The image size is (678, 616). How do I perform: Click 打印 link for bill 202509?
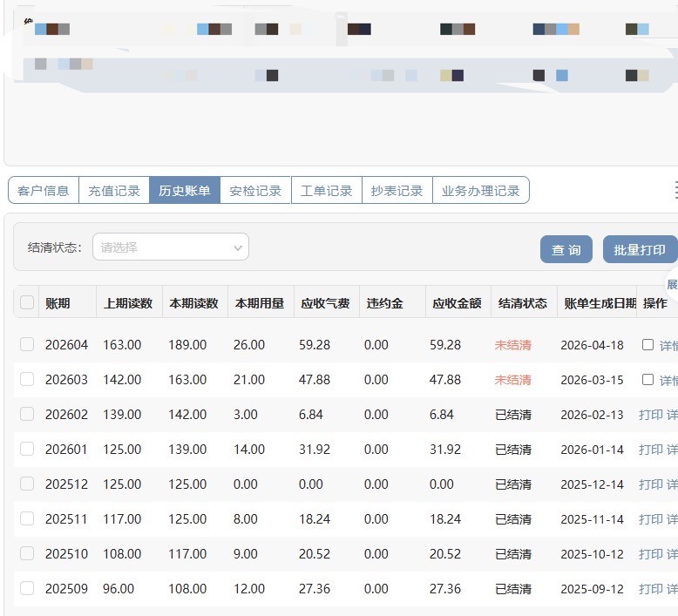coord(651,589)
